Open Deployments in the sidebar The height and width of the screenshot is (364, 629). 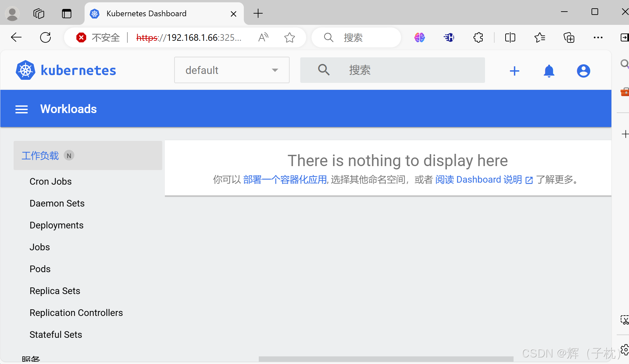pos(56,225)
